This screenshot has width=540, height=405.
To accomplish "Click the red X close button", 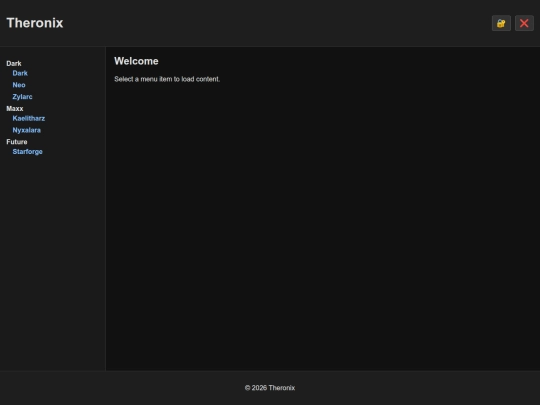I will coord(524,23).
